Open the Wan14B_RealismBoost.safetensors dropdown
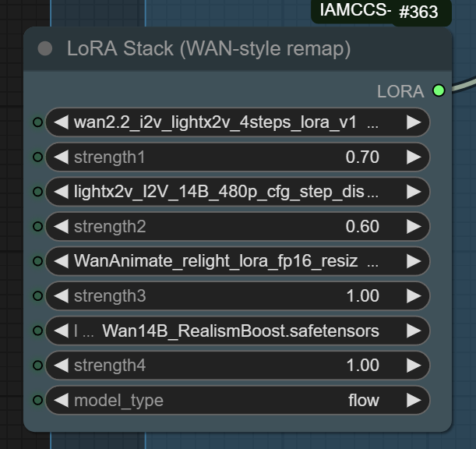The width and height of the screenshot is (476, 449). click(234, 331)
